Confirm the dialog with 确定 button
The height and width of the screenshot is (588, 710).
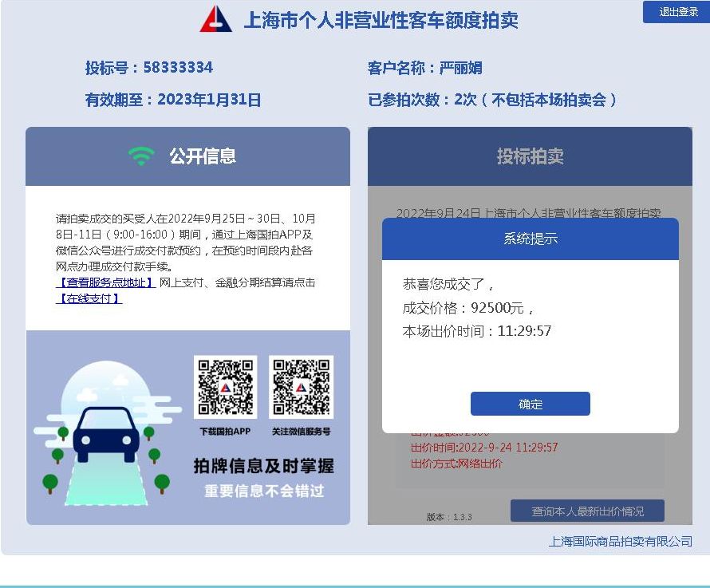point(531,404)
